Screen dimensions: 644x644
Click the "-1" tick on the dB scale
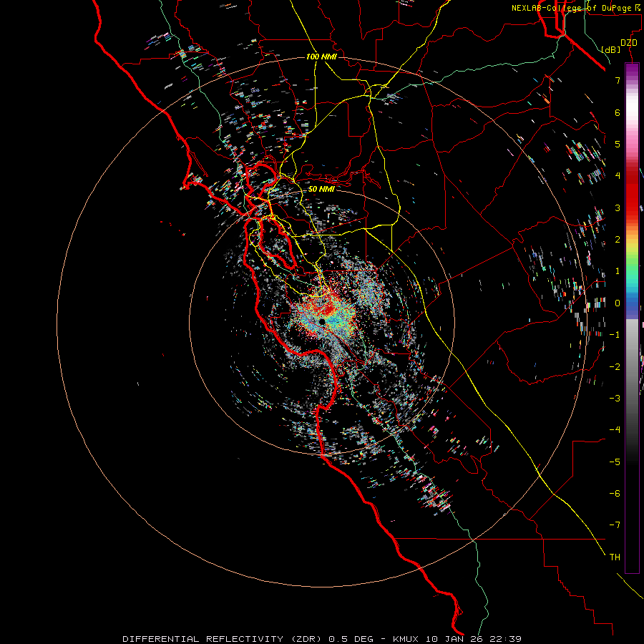615,335
